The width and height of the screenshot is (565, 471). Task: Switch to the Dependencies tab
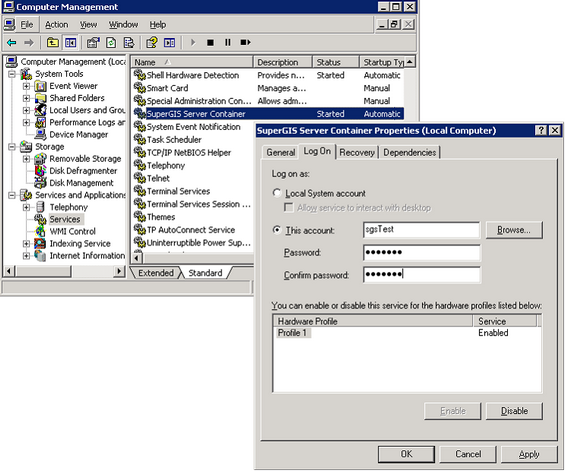click(409, 152)
